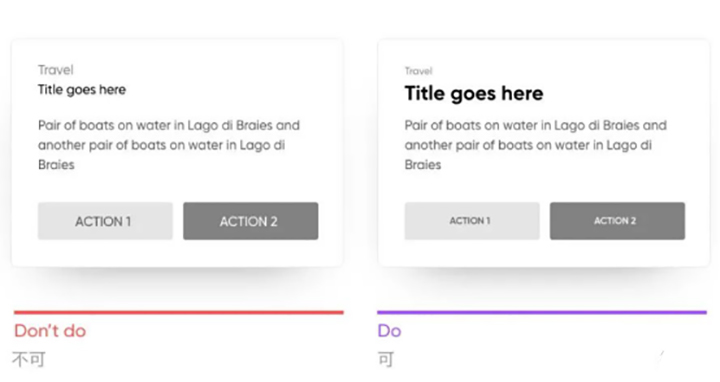Click the word 'Braies' ending the Do paragraph
Image resolution: width=720 pixels, height=382 pixels.
pyautogui.click(x=422, y=165)
